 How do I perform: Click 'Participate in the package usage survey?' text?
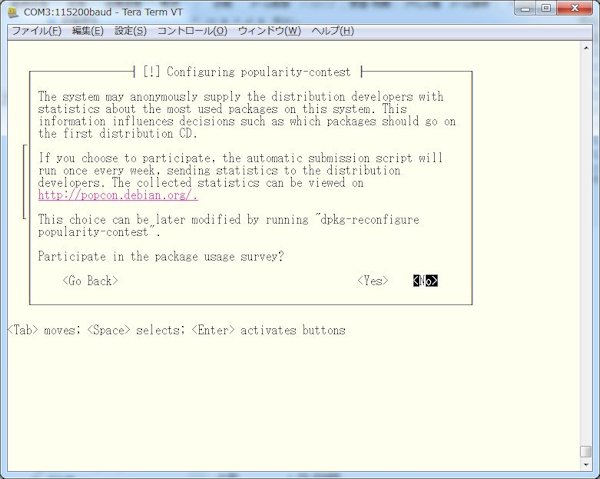tap(161, 256)
